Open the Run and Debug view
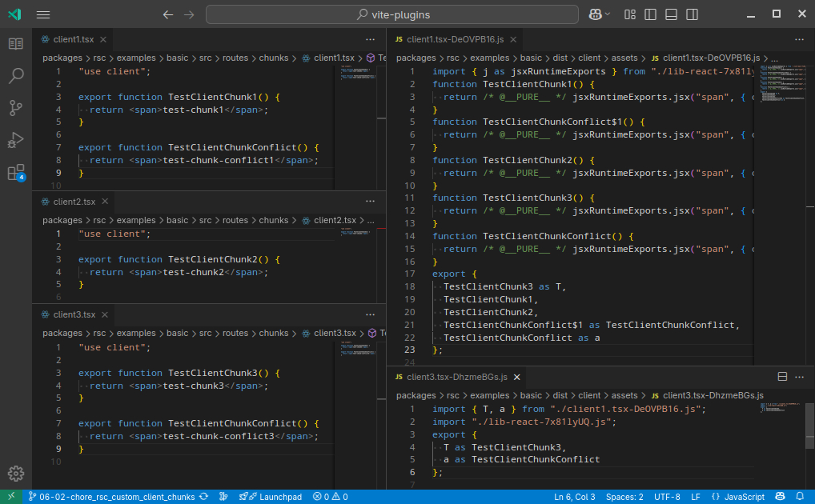This screenshot has height=504, width=815. click(x=16, y=140)
